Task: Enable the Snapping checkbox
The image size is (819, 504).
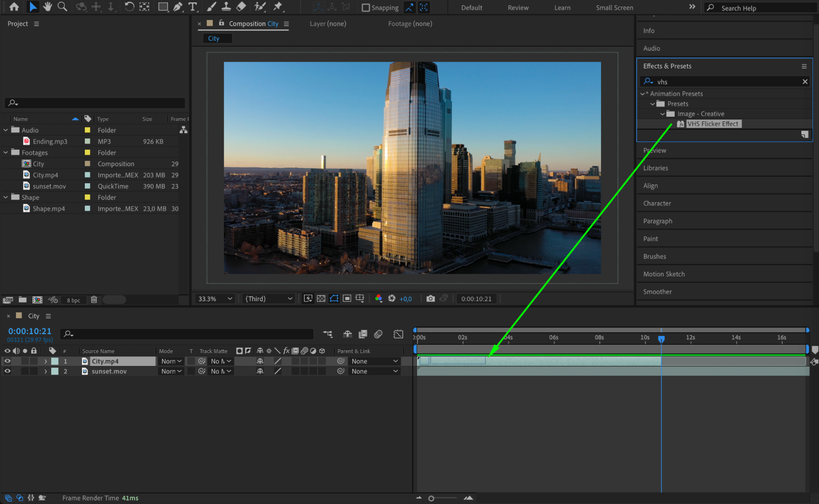Action: pyautogui.click(x=365, y=7)
